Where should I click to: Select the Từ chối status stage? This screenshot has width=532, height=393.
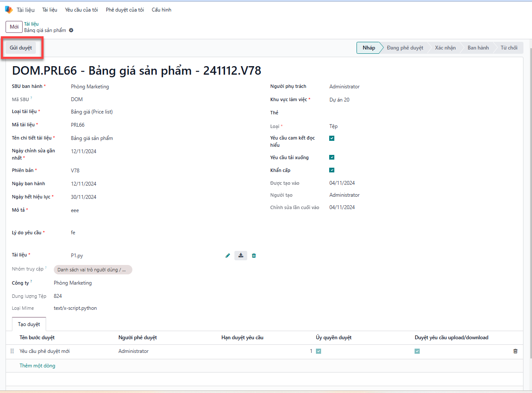[509, 48]
